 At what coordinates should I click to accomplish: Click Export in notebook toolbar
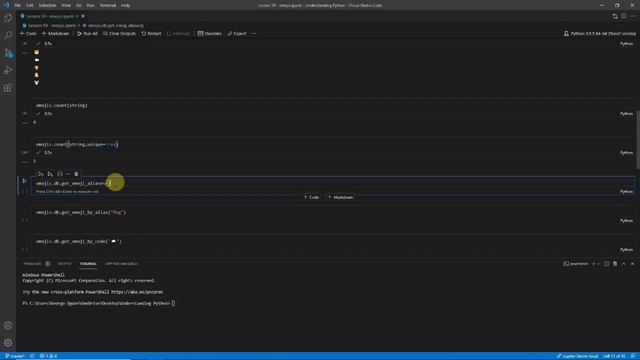pos(237,33)
